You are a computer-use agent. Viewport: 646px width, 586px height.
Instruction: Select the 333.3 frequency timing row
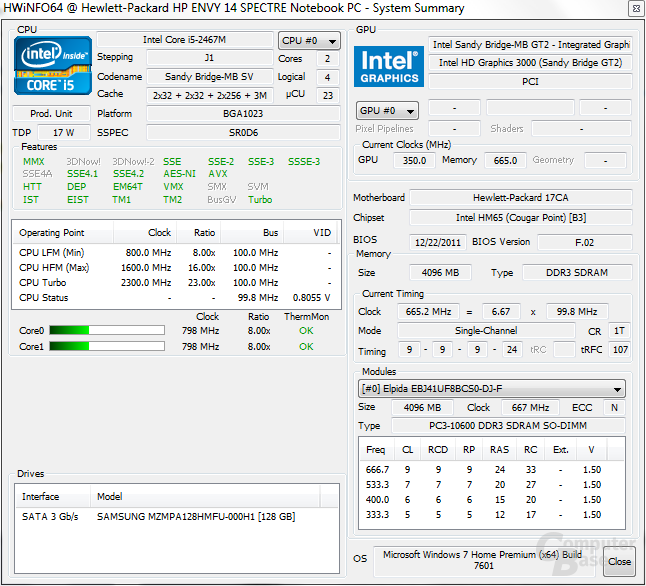click(492, 515)
